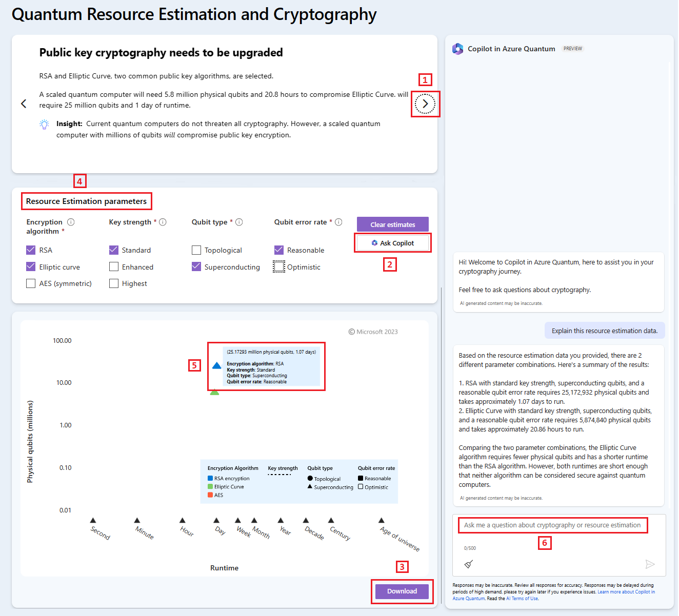Click the Insight lightbulb icon
The image size is (679, 616).
coord(44,124)
